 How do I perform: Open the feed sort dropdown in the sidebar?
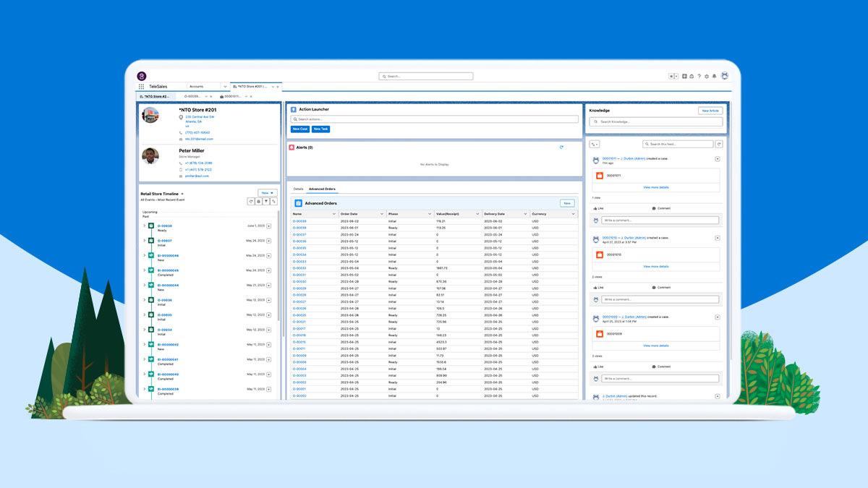coord(594,144)
